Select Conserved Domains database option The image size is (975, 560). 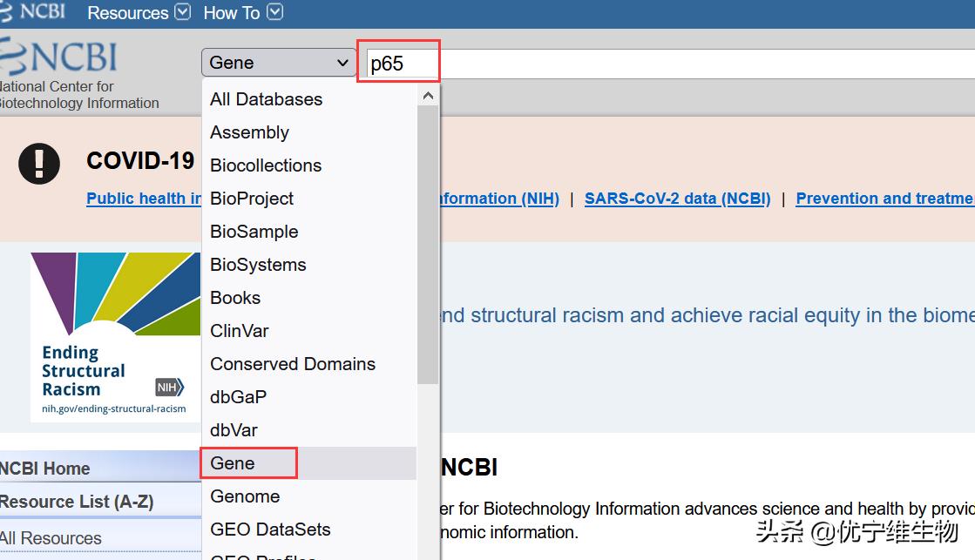tap(293, 364)
